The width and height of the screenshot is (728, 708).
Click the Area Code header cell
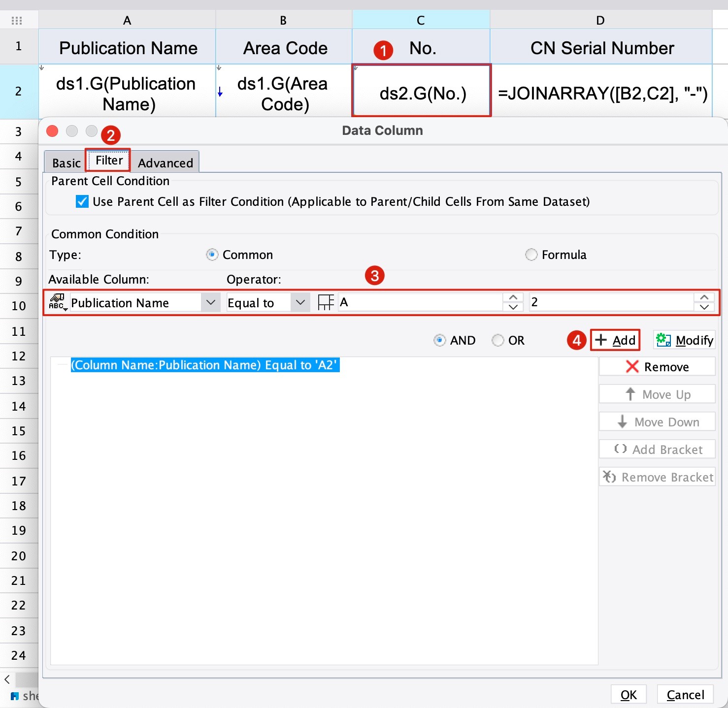(x=284, y=47)
